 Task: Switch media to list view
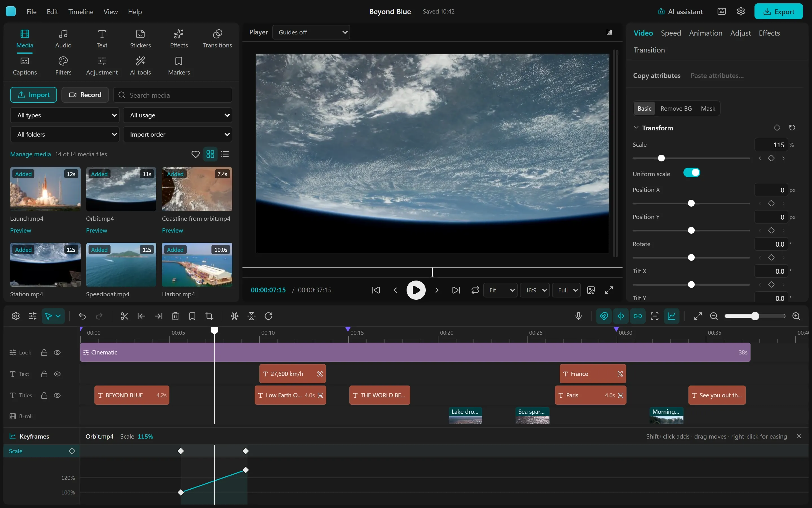pyautogui.click(x=225, y=154)
